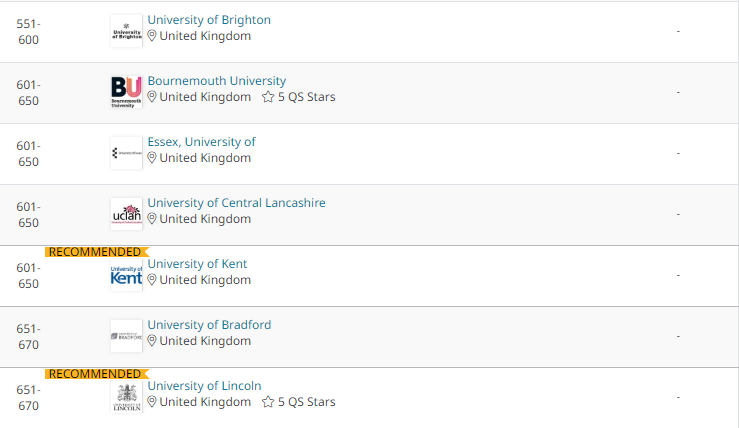
Task: Open the University of Kent link
Action: click(x=197, y=264)
